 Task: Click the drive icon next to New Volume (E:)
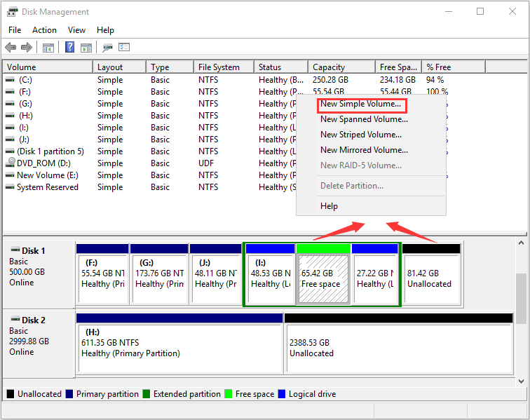tap(10, 175)
